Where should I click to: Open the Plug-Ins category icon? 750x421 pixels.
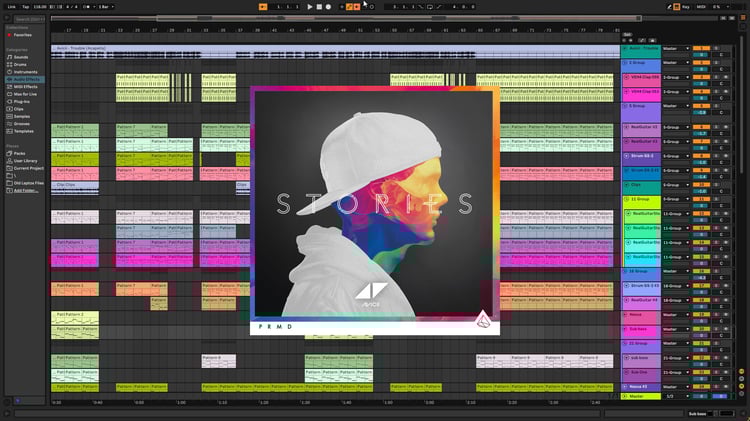[x=10, y=101]
